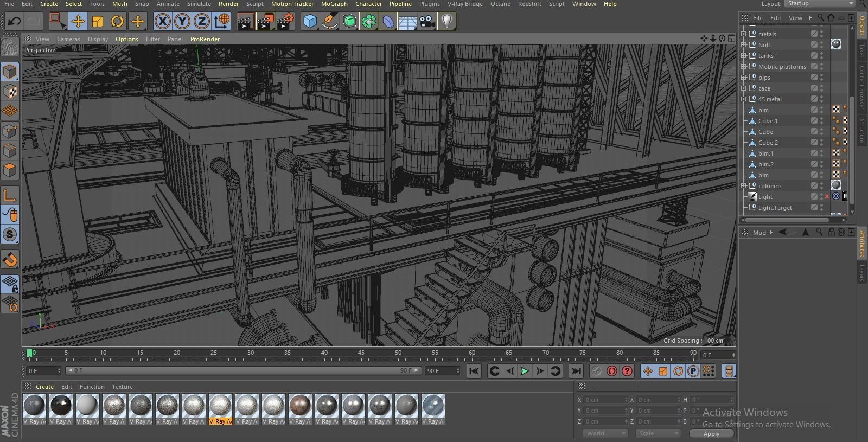
Task: Open the V-Ray Bridge menu
Action: click(x=465, y=4)
